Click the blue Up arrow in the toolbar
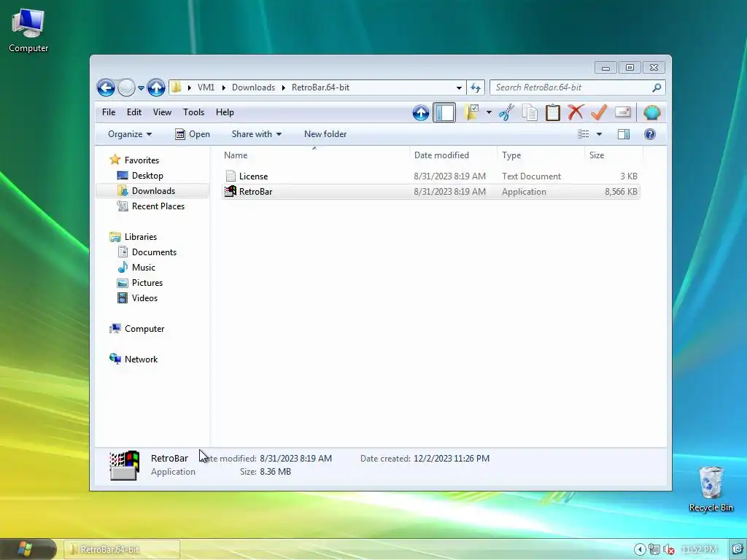 (x=421, y=113)
